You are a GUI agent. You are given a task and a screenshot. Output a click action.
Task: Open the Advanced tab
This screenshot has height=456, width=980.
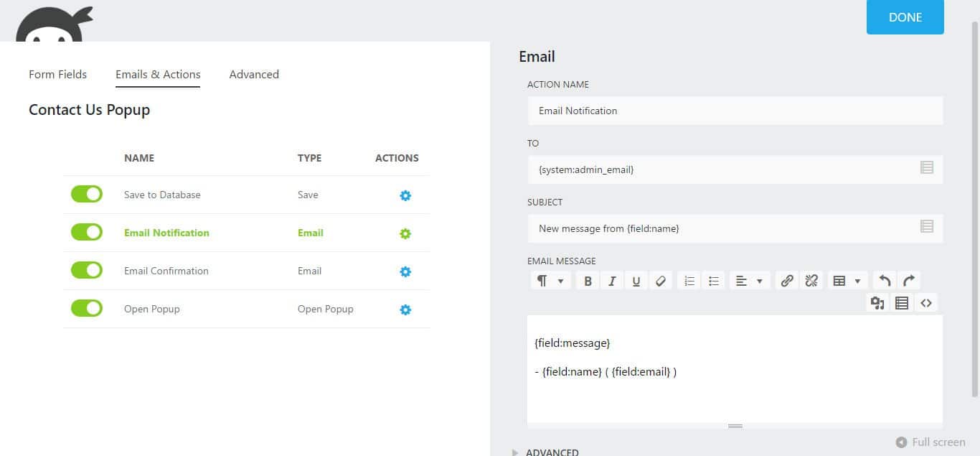(x=254, y=74)
